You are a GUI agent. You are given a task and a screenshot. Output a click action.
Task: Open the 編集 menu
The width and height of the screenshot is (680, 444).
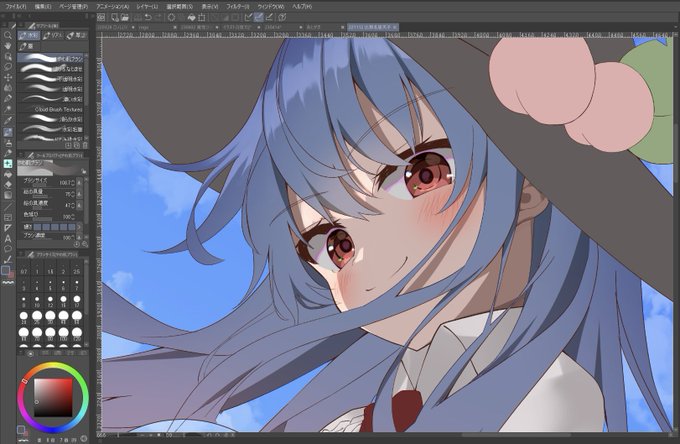point(43,7)
